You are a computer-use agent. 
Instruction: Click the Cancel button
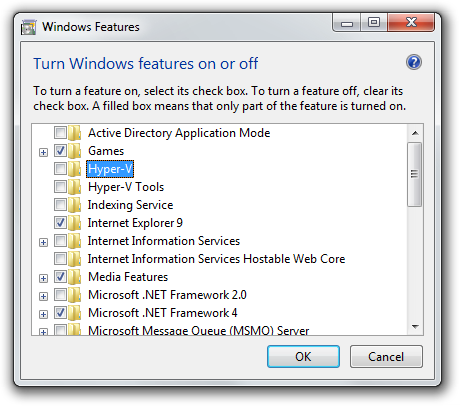click(x=386, y=357)
